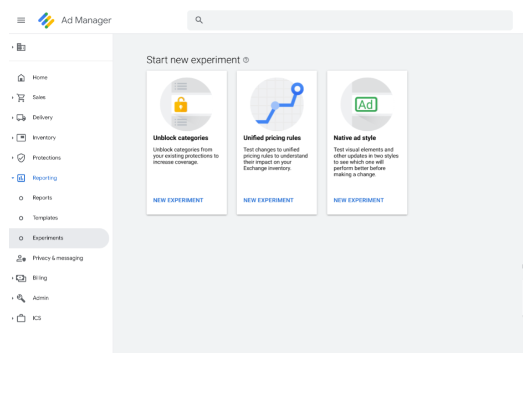Click the Native ad style card title
Viewport: 532px width, 399px height.
[355, 138]
